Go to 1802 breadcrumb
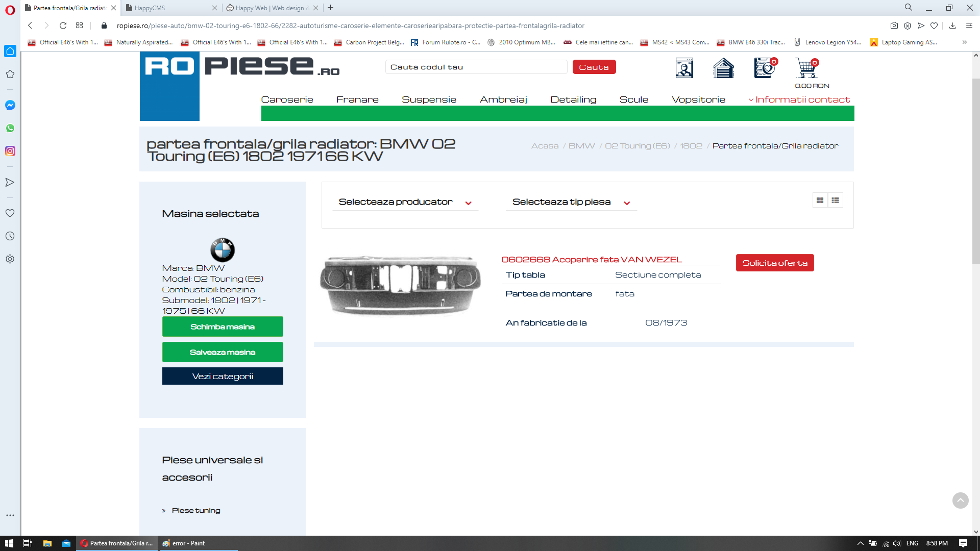The width and height of the screenshot is (980, 551). click(x=691, y=146)
